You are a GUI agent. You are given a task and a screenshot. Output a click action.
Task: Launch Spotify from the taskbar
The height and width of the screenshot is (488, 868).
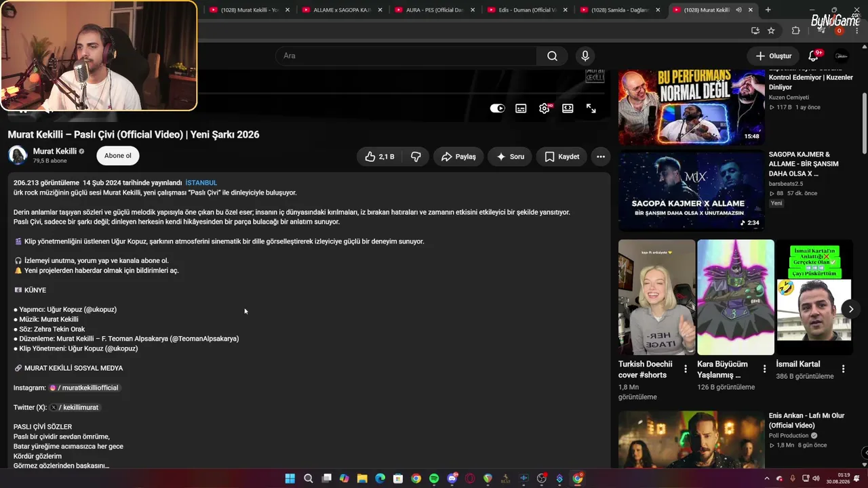(434, 479)
